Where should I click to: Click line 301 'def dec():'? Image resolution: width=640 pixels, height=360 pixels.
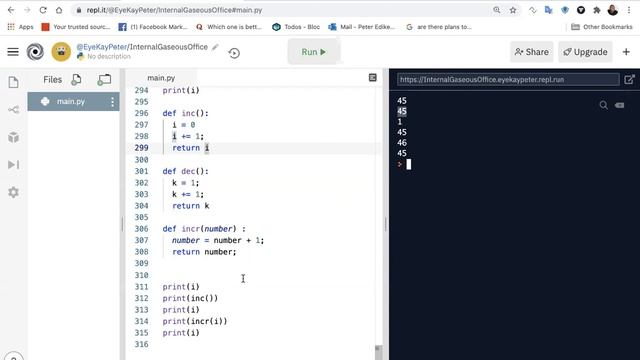(x=185, y=171)
